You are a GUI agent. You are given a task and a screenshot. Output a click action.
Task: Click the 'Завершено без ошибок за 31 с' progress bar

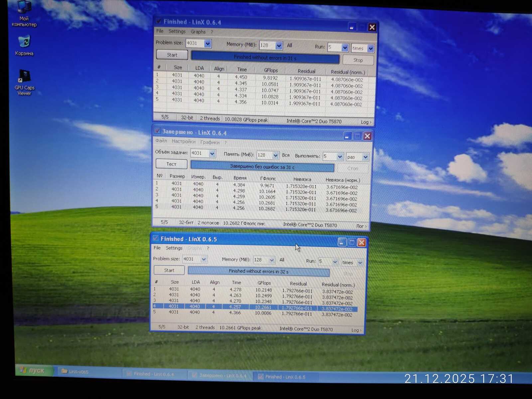point(262,167)
